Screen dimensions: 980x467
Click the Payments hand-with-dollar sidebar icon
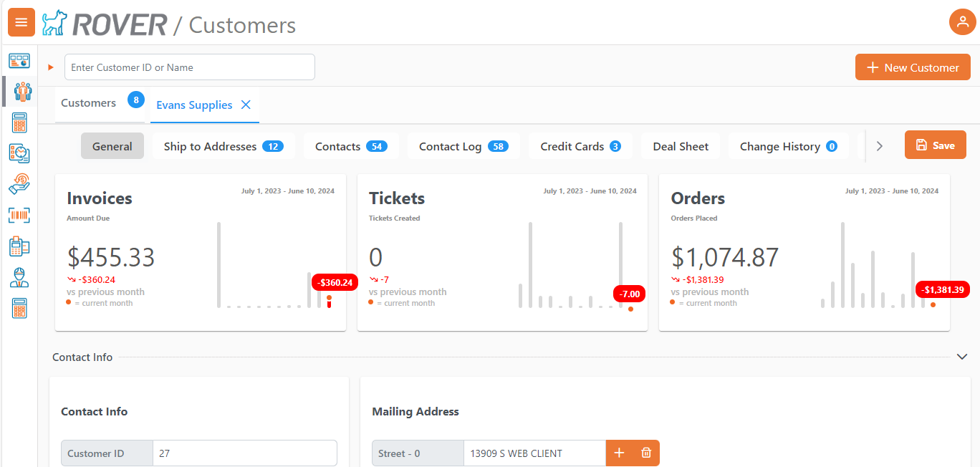(x=19, y=183)
